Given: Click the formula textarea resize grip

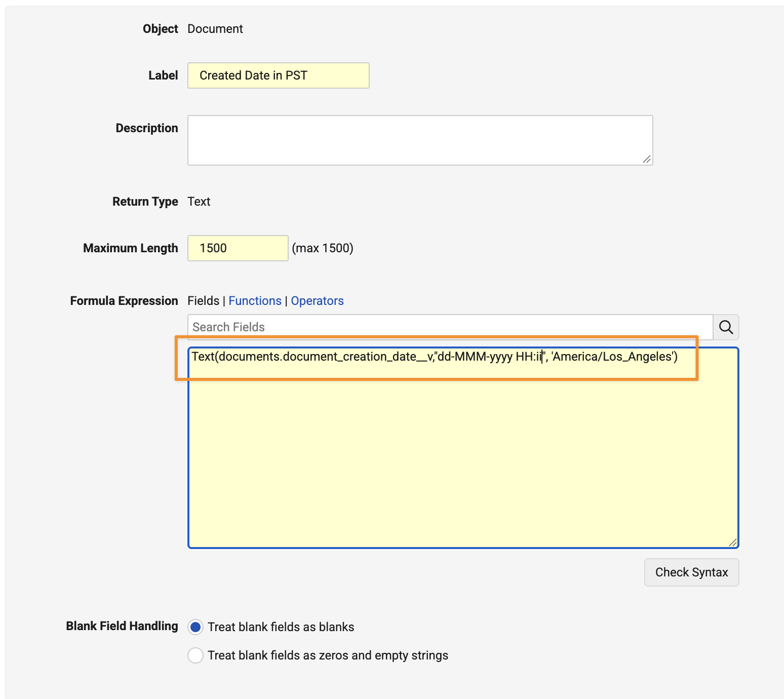Looking at the screenshot, I should 732,542.
